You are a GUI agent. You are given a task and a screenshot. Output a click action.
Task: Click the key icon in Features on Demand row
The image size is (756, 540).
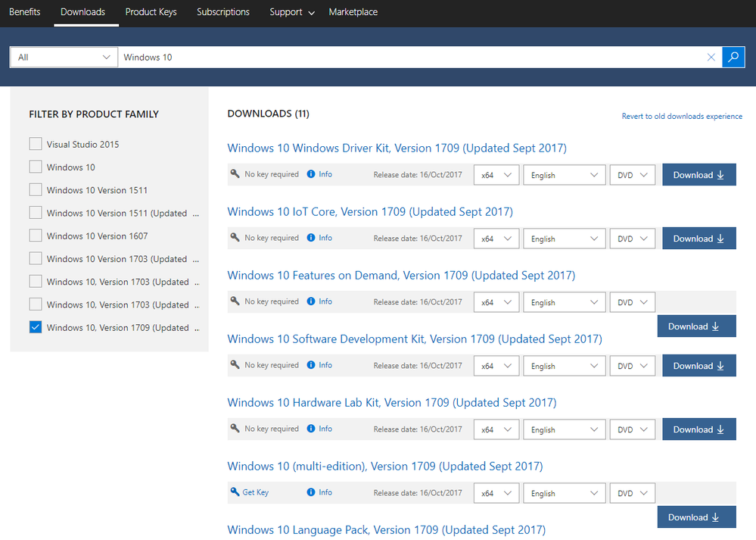coord(235,301)
